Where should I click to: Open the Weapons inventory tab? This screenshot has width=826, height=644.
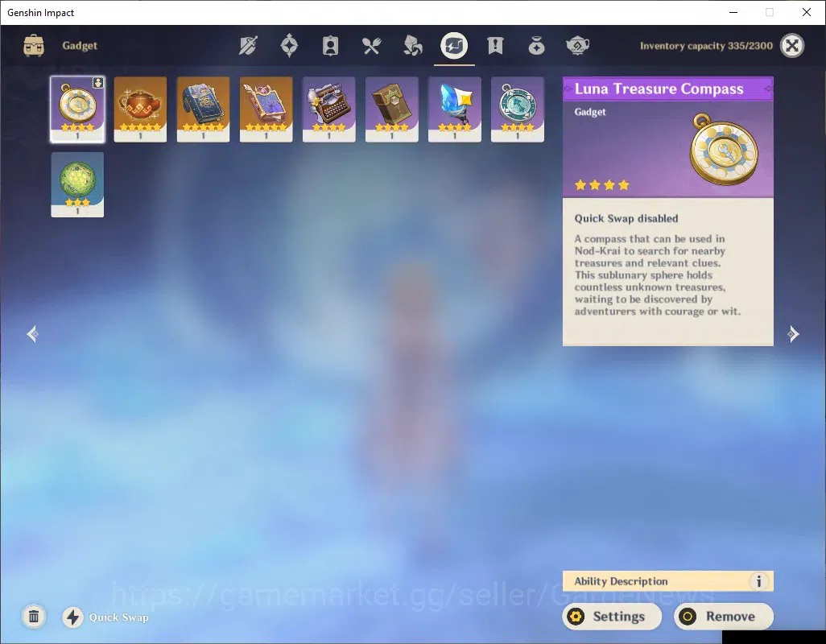[x=248, y=46]
